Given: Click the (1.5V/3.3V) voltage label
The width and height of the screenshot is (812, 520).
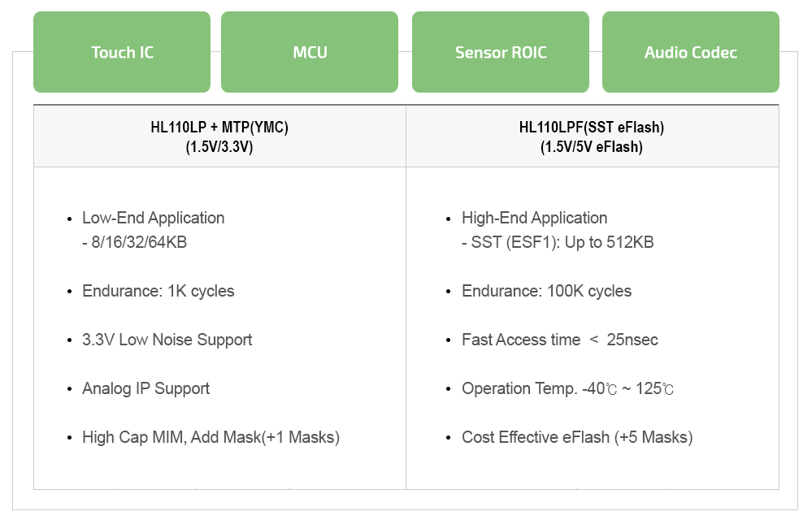Looking at the screenshot, I should click(x=219, y=147).
